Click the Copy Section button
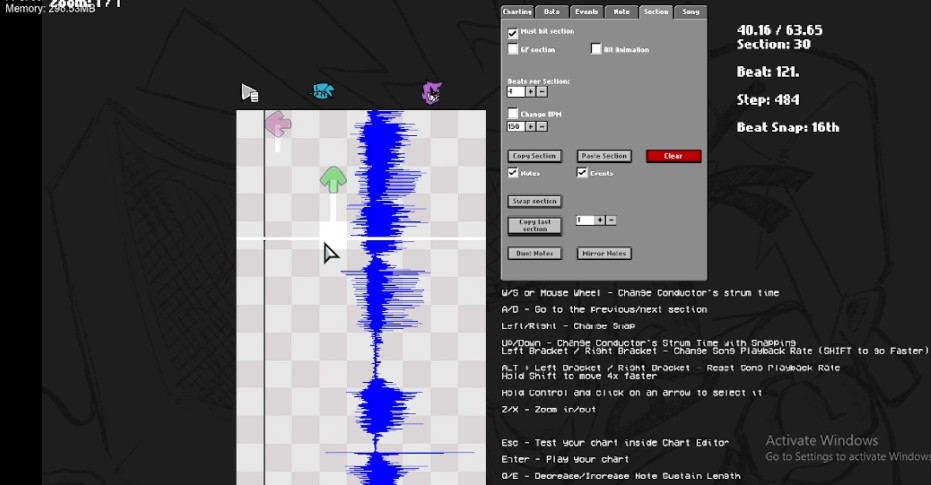931x485 pixels. point(534,156)
